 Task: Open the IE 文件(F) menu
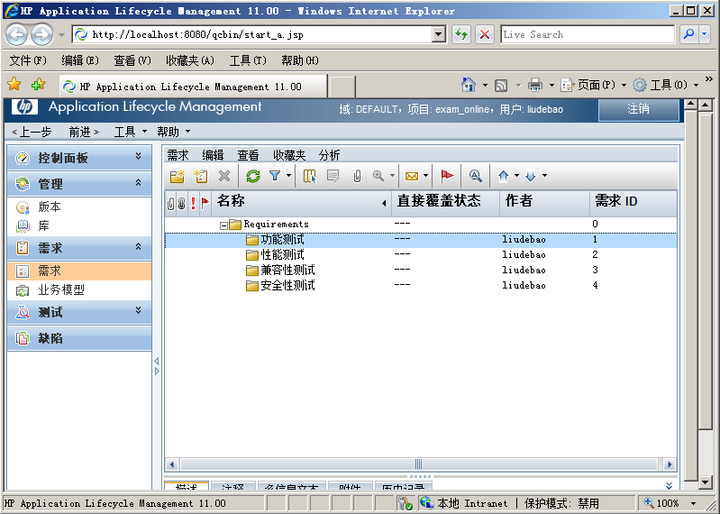click(x=28, y=61)
